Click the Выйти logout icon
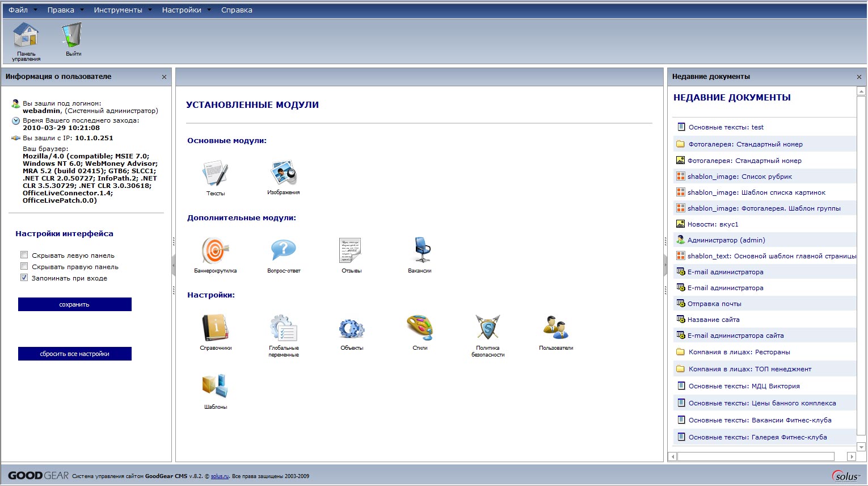The width and height of the screenshot is (868, 486). coord(73,39)
